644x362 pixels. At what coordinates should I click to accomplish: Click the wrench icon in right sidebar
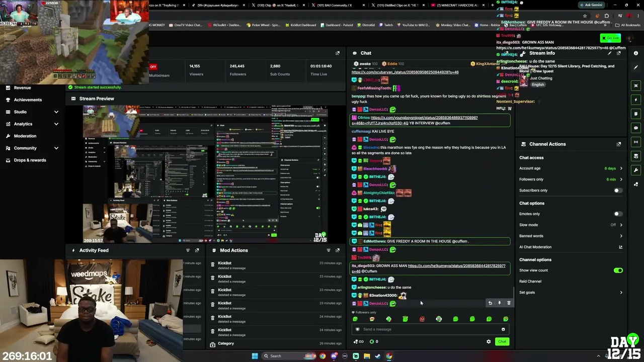click(636, 170)
